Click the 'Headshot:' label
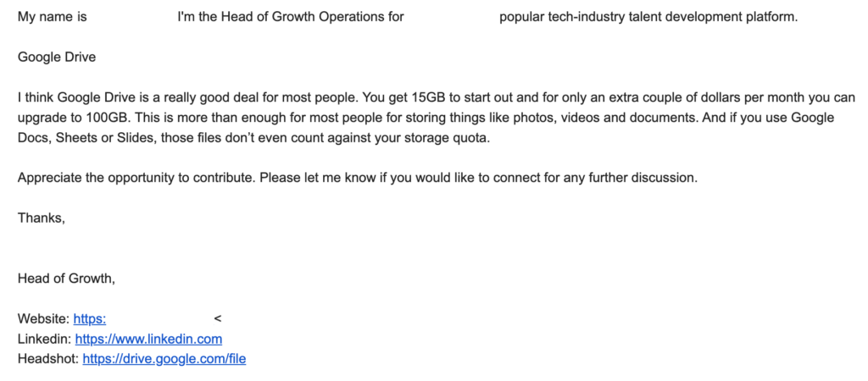The width and height of the screenshot is (868, 381). click(x=47, y=359)
